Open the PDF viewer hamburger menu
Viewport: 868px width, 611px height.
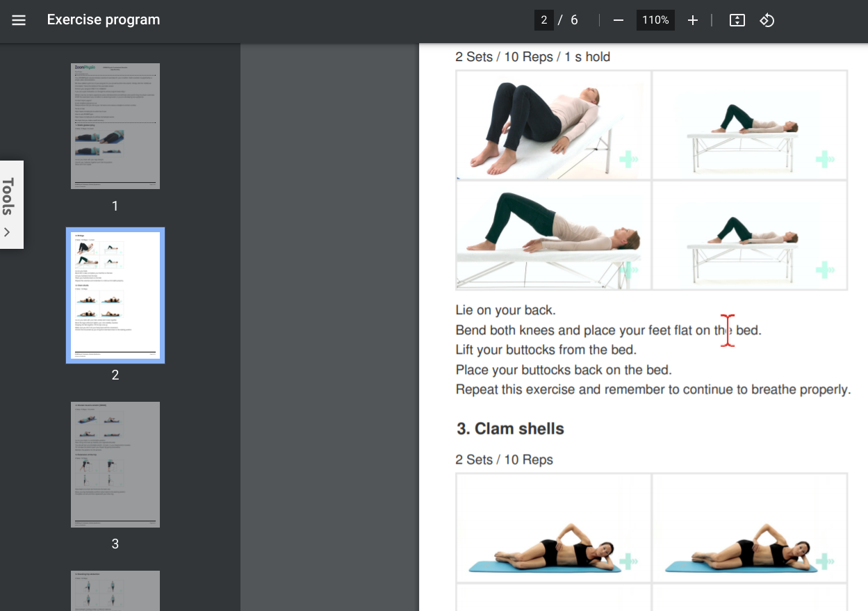[18, 19]
